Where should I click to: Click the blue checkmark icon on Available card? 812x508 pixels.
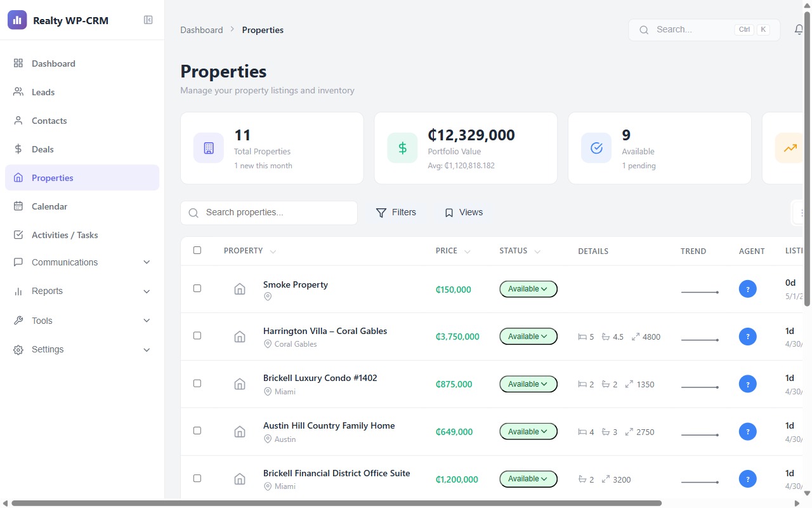(596, 148)
